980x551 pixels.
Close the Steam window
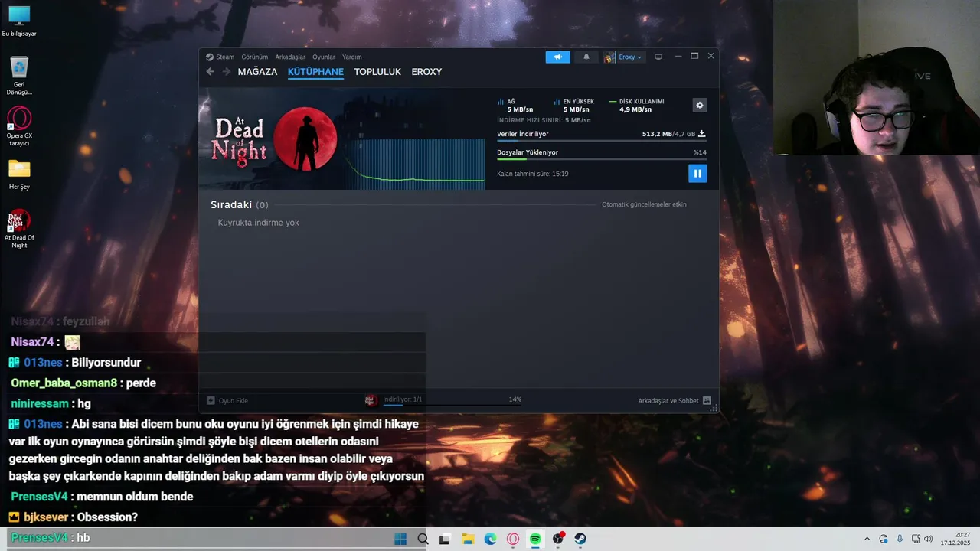tap(710, 56)
